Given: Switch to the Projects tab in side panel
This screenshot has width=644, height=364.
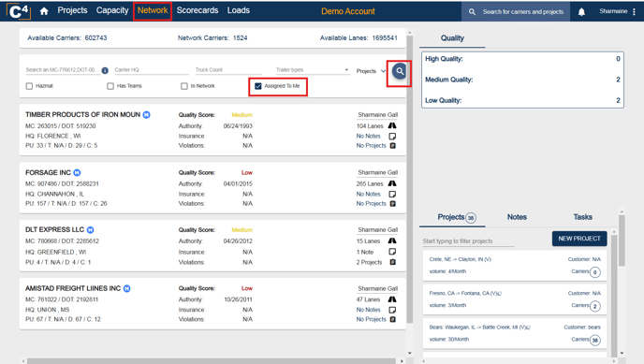Looking at the screenshot, I should pyautogui.click(x=452, y=217).
